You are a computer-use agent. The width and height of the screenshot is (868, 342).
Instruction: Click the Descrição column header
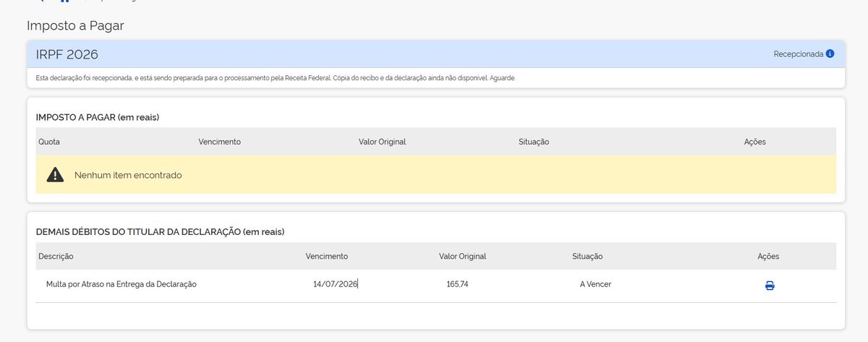(56, 257)
